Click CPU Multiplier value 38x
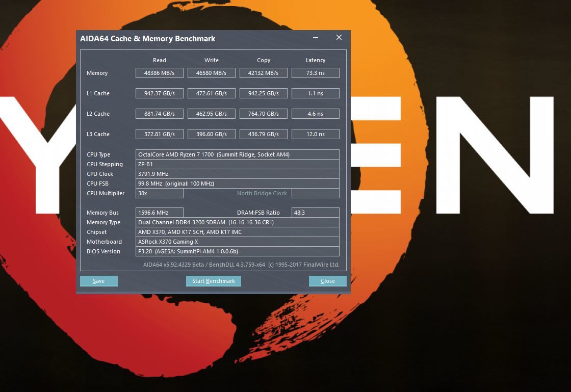The height and width of the screenshot is (392, 571). pyautogui.click(x=160, y=193)
